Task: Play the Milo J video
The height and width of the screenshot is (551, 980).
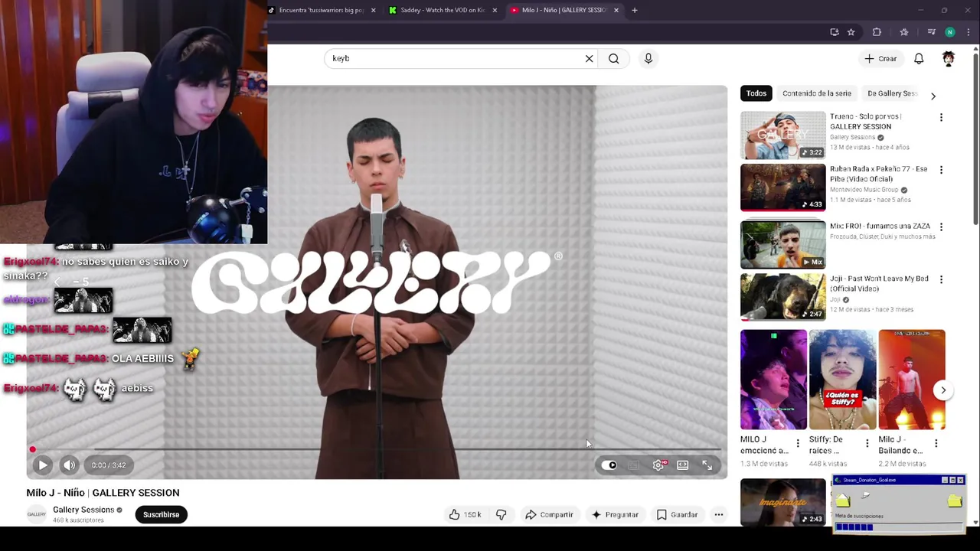Action: point(43,465)
